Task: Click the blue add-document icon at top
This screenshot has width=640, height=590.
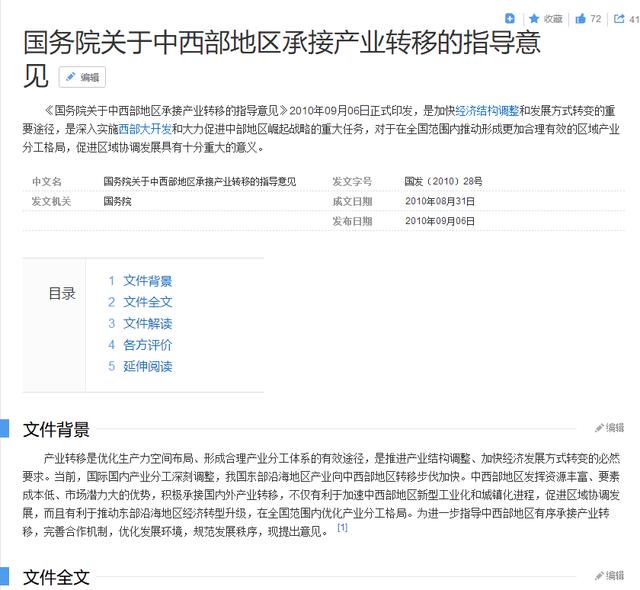Action: [x=510, y=18]
